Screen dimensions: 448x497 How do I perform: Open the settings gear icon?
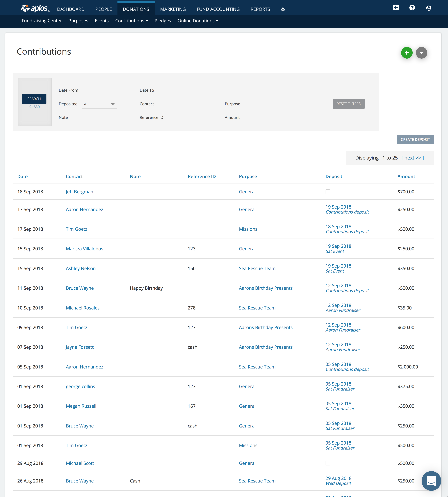[283, 9]
